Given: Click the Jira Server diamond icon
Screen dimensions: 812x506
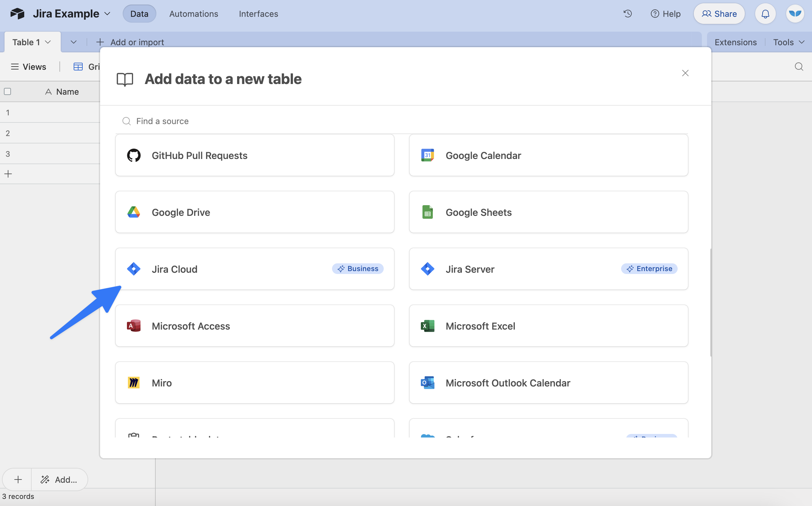Looking at the screenshot, I should (427, 269).
